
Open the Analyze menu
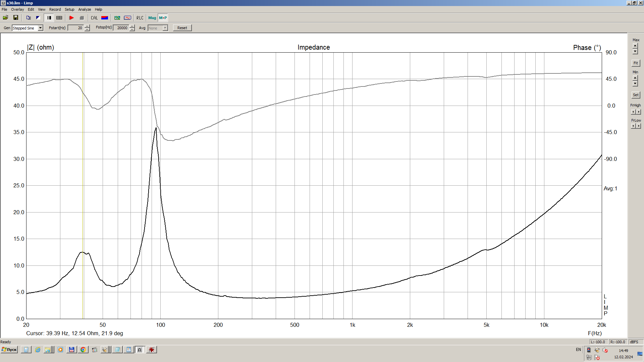coord(85,9)
